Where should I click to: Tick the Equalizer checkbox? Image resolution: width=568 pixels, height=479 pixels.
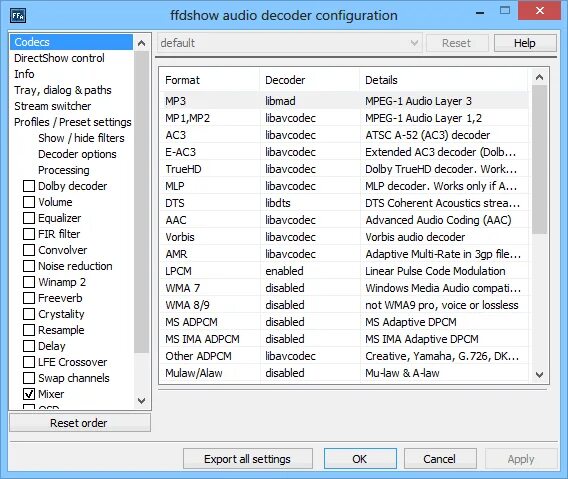[x=29, y=218]
